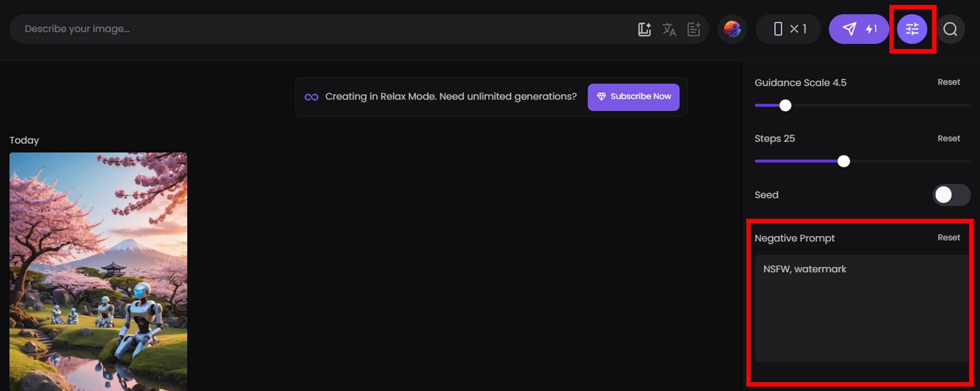Click the infinity Relax Mode icon

[x=311, y=97]
